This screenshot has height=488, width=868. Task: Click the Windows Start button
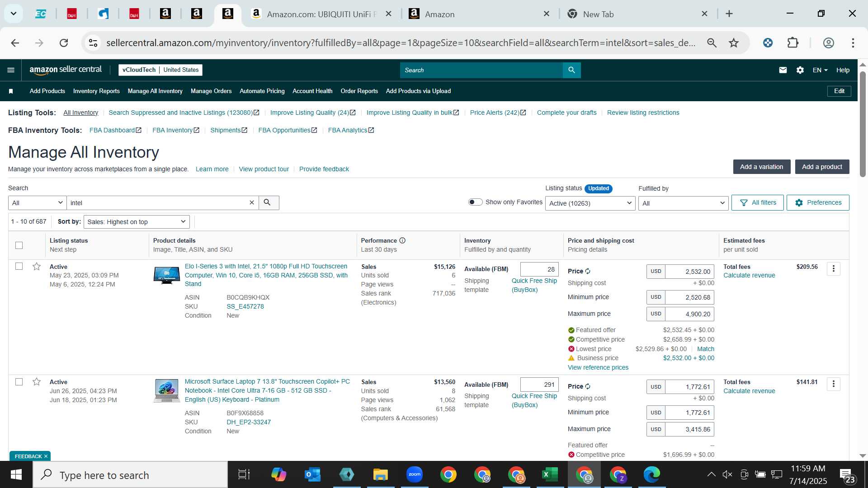click(16, 475)
